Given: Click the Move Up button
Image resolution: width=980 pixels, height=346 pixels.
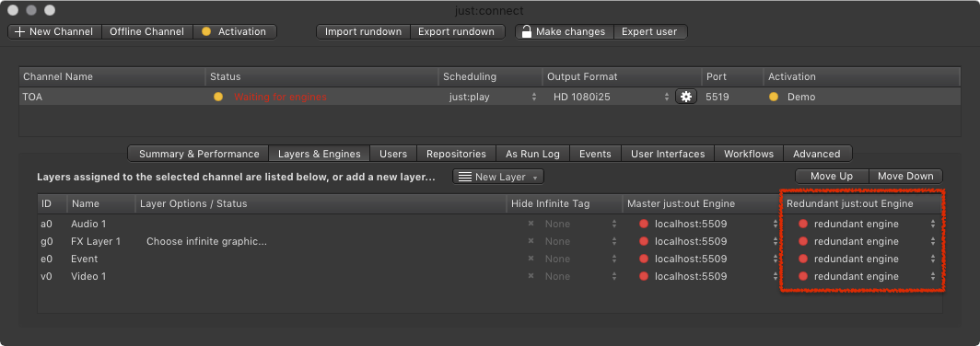Looking at the screenshot, I should point(831,176).
